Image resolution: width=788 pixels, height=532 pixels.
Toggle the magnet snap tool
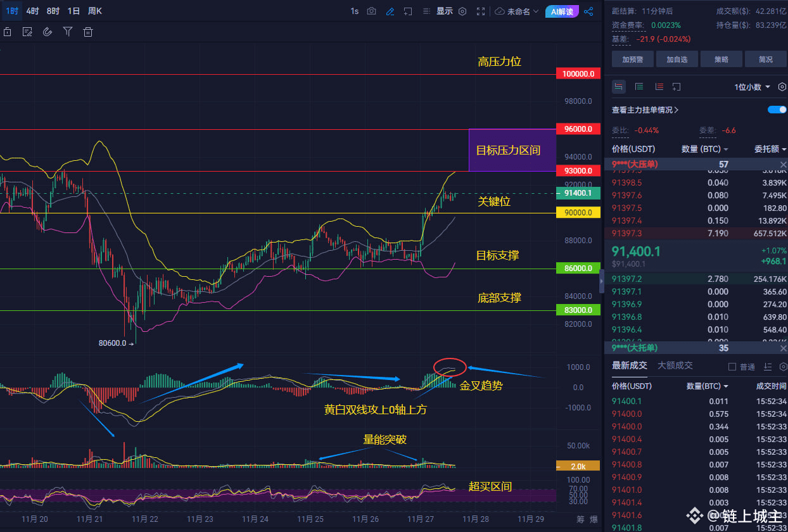[47, 32]
